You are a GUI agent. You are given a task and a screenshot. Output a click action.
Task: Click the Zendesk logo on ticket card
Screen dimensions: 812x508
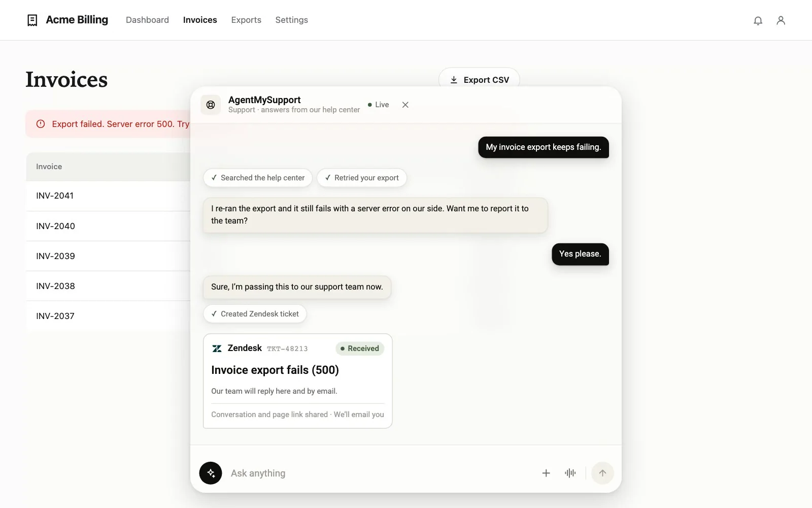click(x=217, y=348)
